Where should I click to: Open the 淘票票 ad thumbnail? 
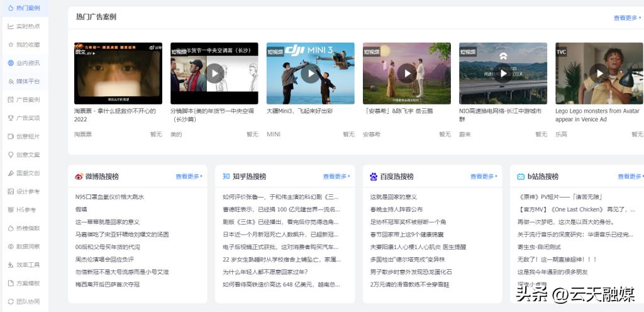click(x=118, y=73)
